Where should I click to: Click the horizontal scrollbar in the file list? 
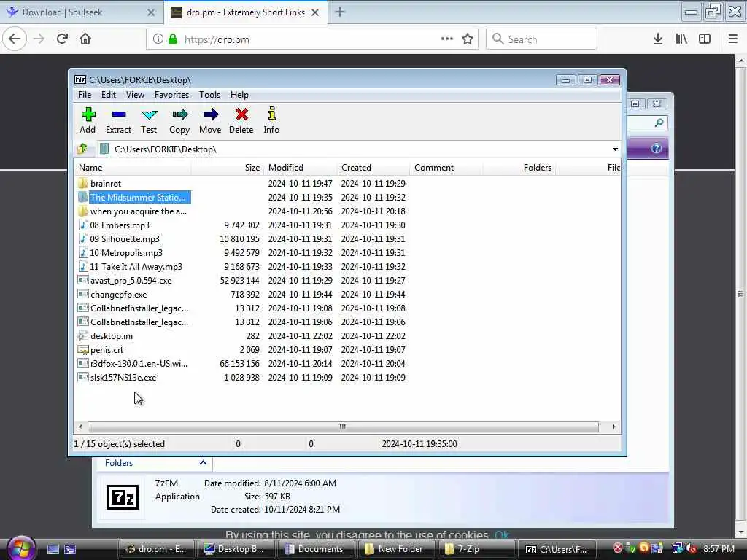[x=343, y=427]
